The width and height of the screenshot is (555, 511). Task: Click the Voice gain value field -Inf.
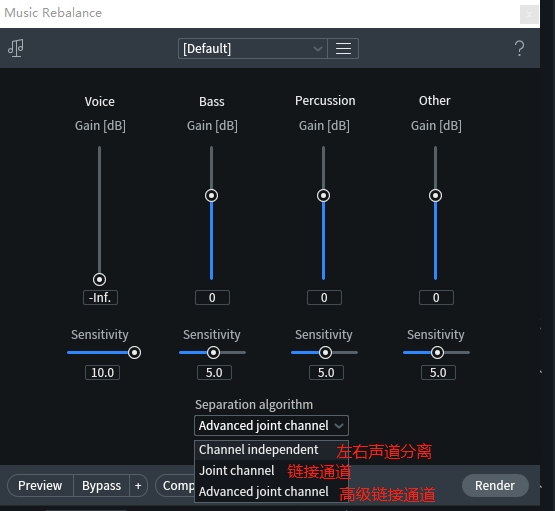pos(100,298)
